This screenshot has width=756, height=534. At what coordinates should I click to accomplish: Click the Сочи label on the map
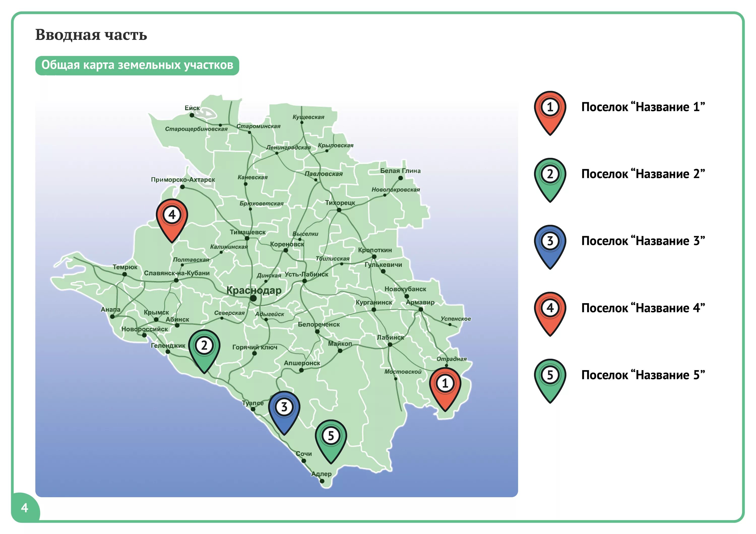click(304, 454)
